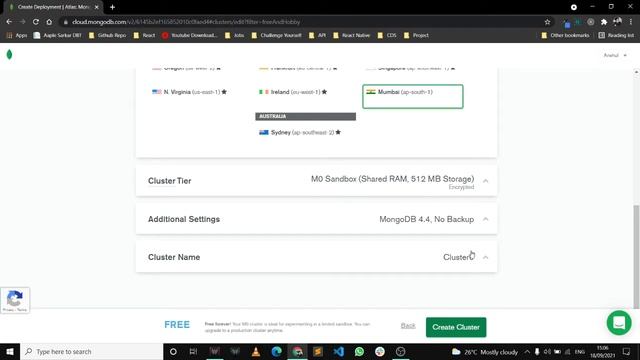Open the Challenge Yourself bookmark folder

pos(276,36)
